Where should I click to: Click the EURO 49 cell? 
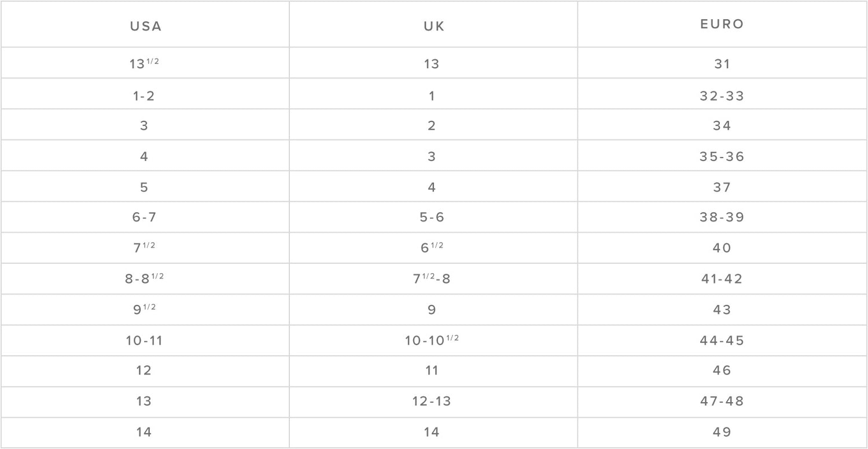(x=722, y=432)
